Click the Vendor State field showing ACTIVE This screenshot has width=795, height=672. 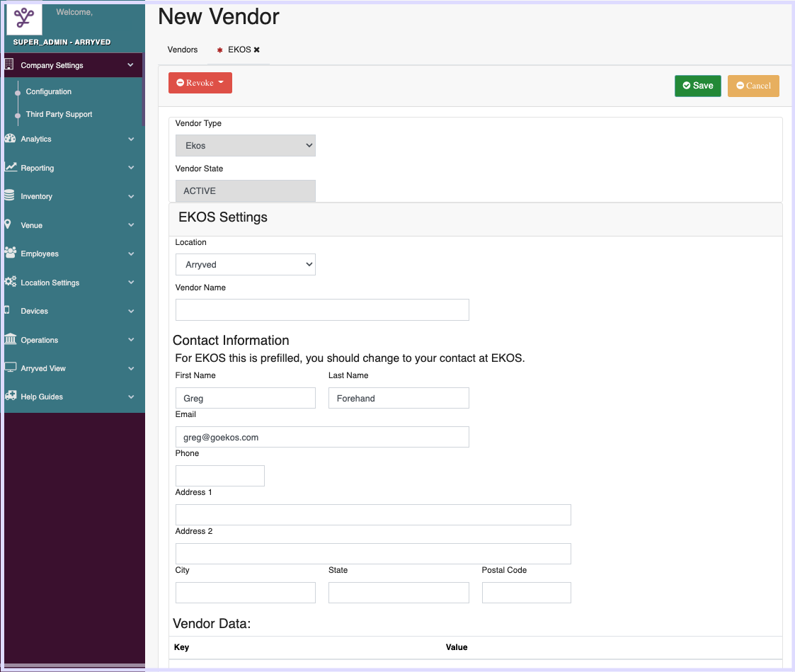click(x=246, y=190)
